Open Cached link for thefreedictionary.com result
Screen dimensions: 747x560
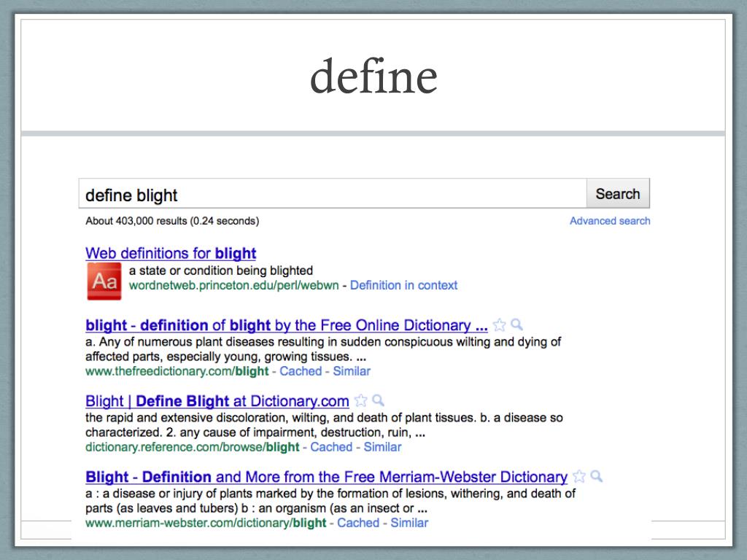coord(301,371)
